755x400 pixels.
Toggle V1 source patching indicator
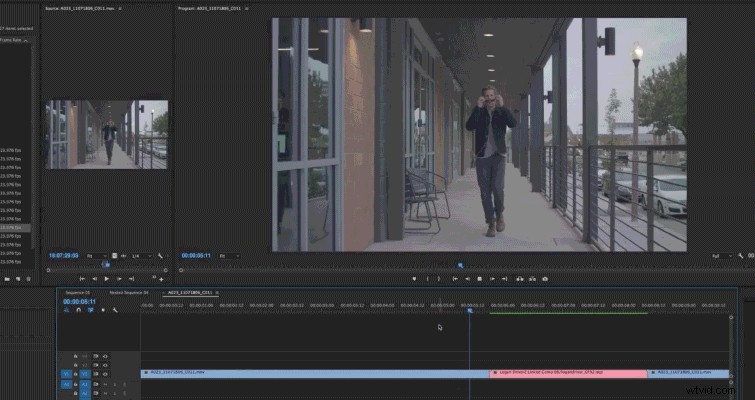[67, 373]
